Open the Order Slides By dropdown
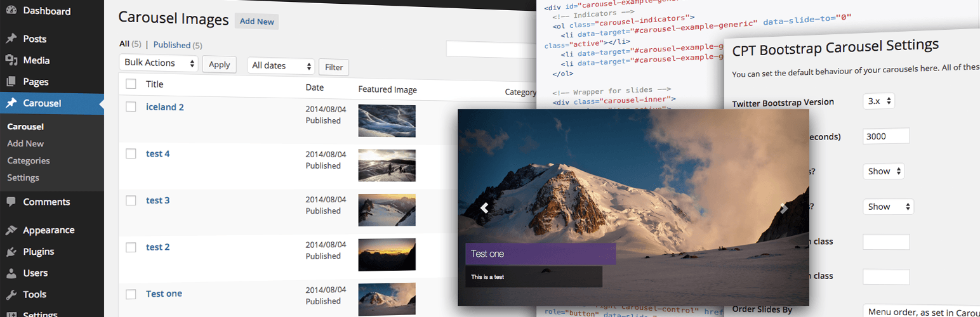This screenshot has width=980, height=317. 922,311
